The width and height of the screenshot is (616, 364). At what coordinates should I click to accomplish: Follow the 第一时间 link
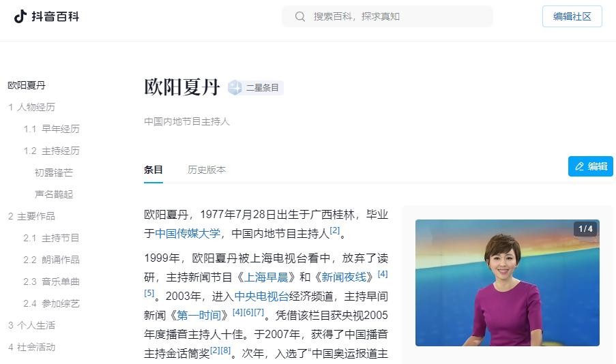click(x=199, y=315)
